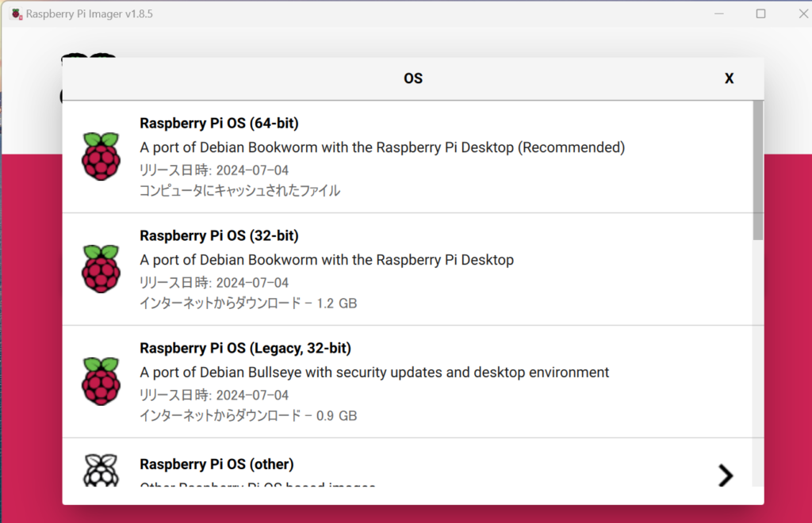This screenshot has height=523, width=812.
Task: Click the Legacy 32-bit red raspberry icon
Action: (x=101, y=381)
